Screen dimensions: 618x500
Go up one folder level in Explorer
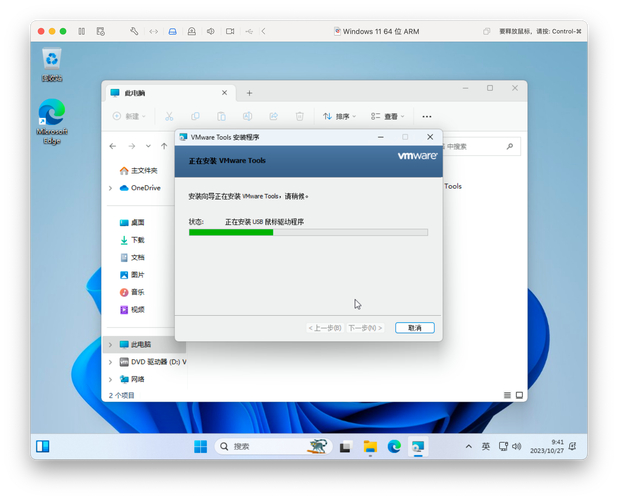pyautogui.click(x=164, y=146)
